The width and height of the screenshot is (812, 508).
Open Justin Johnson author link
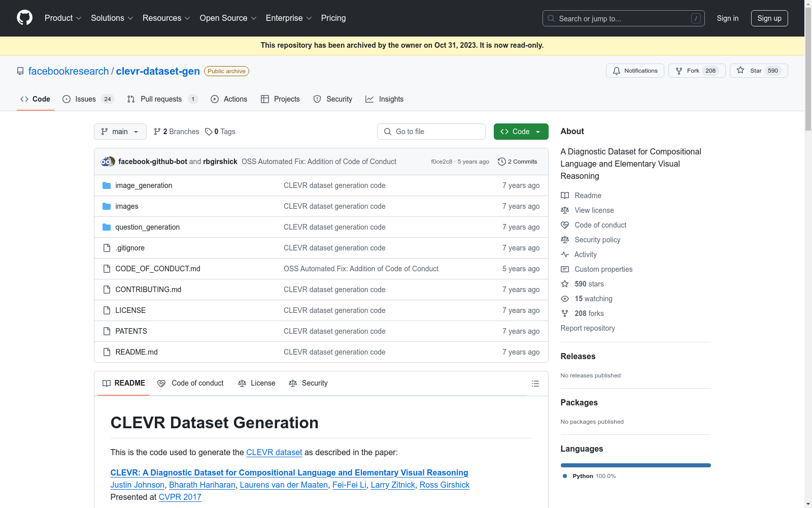tap(138, 485)
